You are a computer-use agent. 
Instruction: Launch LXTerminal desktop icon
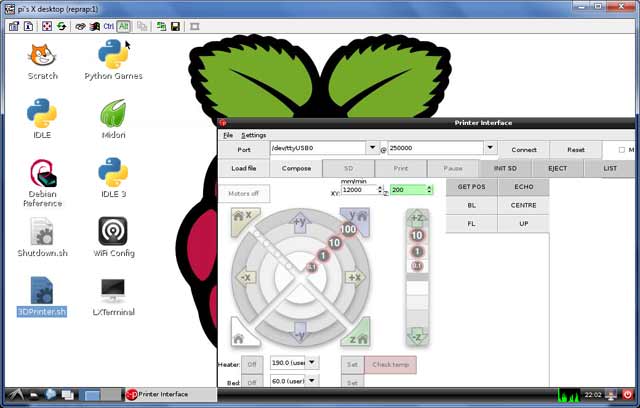point(113,297)
